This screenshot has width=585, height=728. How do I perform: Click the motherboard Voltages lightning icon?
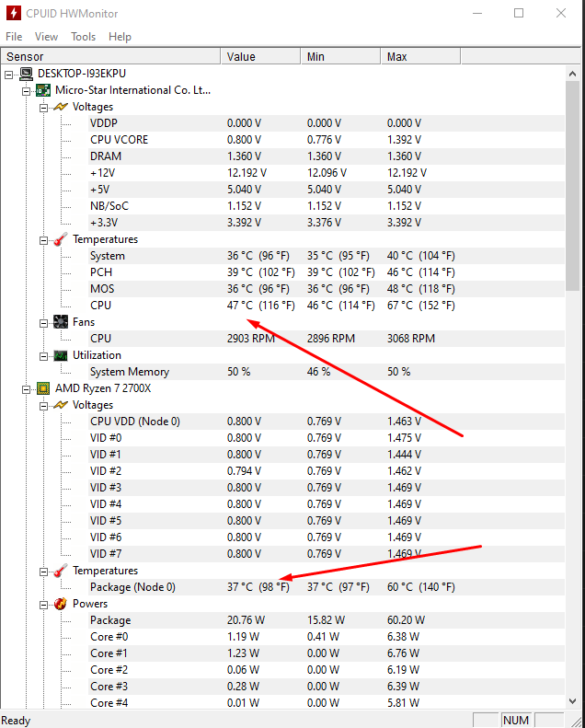(61, 107)
